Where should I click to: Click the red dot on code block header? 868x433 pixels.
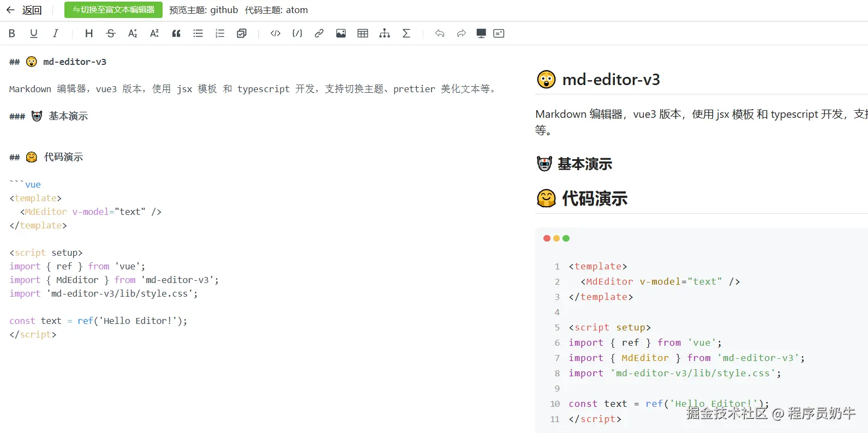click(547, 238)
